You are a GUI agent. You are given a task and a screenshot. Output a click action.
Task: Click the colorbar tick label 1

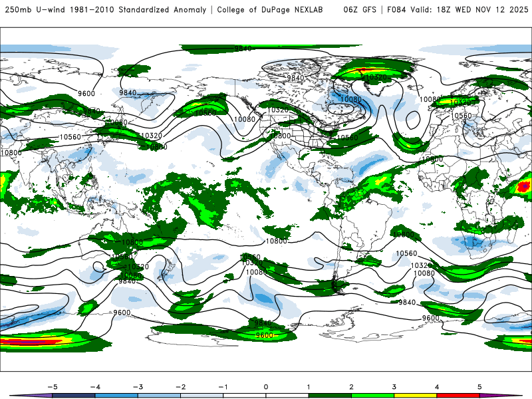pyautogui.click(x=309, y=387)
